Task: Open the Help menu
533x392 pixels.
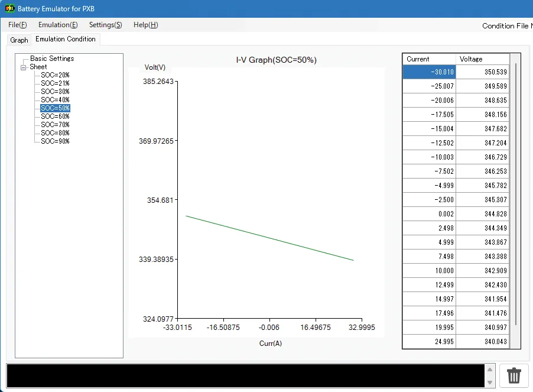Action: [x=145, y=25]
